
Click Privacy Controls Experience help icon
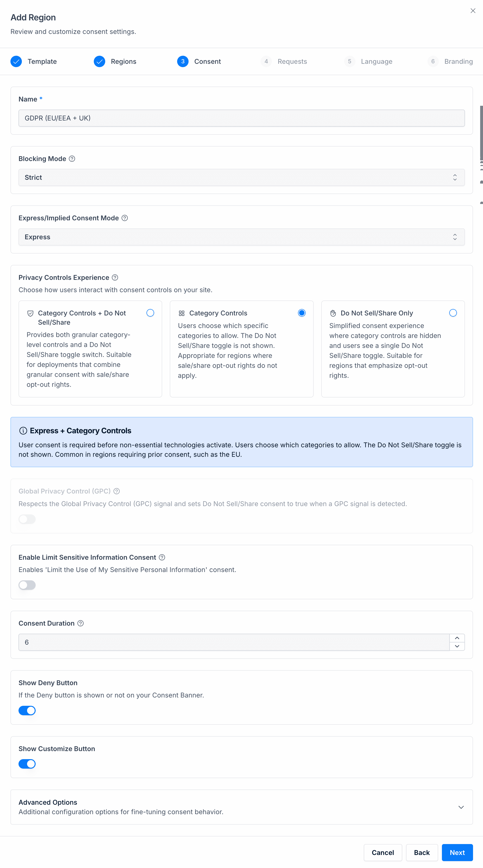pos(115,278)
